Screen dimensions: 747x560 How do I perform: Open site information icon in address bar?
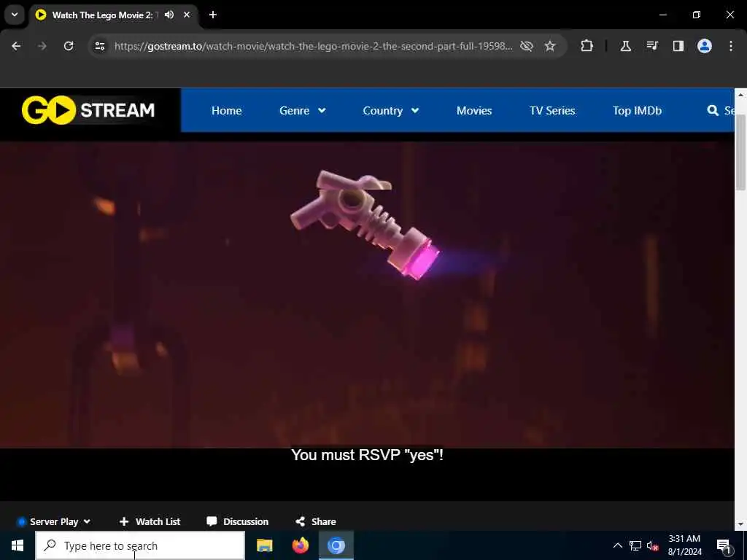[100, 46]
